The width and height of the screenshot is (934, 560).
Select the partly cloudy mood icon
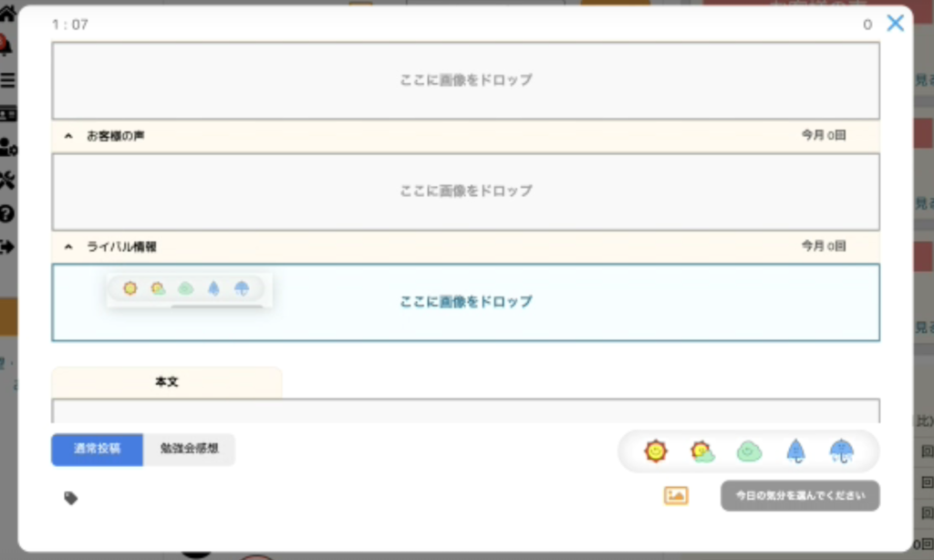tap(702, 451)
